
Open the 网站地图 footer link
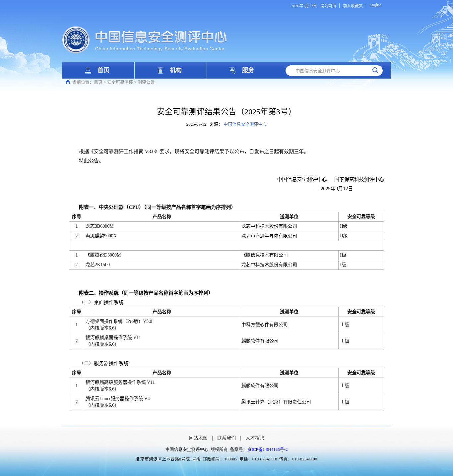[198, 438]
